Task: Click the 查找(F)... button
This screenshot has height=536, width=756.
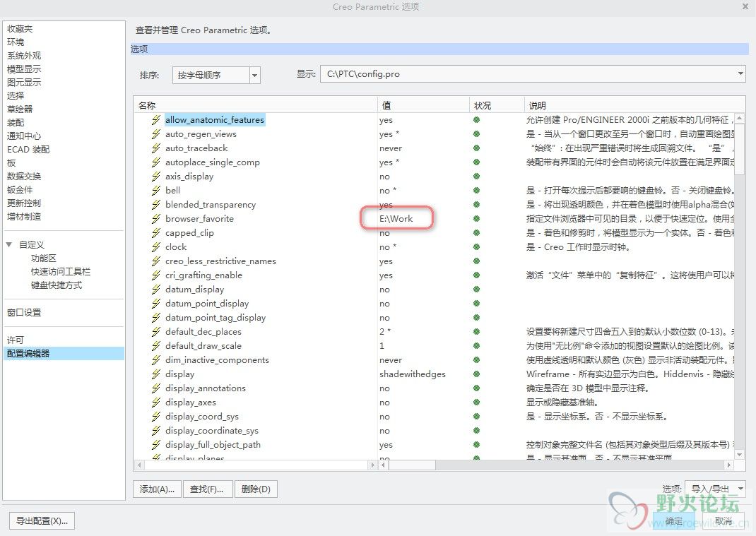Action: pos(207,489)
